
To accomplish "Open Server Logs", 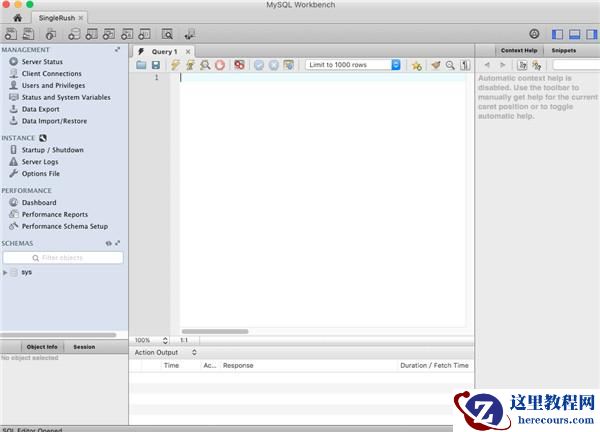I will (40, 162).
